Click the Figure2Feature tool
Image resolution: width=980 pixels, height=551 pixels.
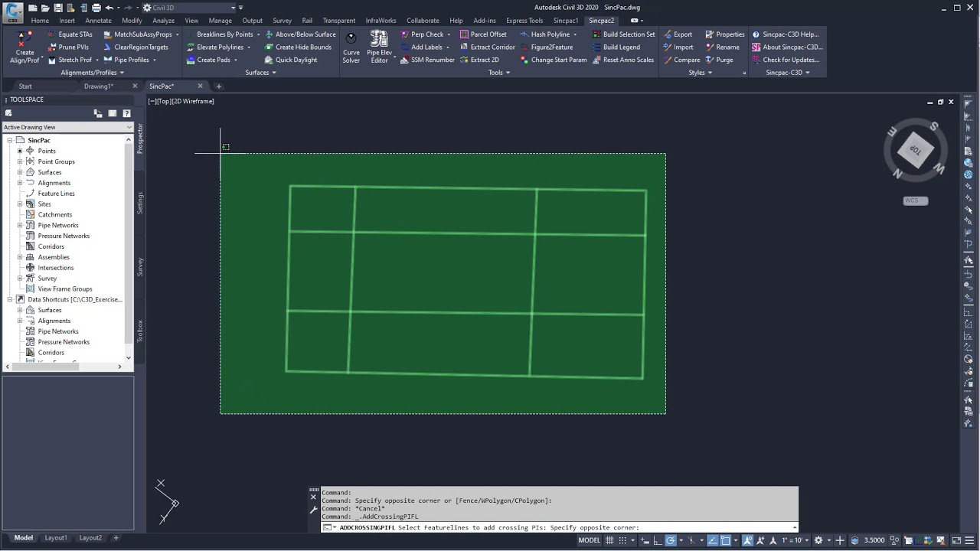[x=546, y=47]
